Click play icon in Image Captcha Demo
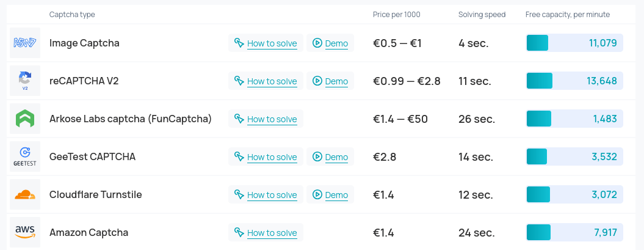The width and height of the screenshot is (644, 250). (317, 43)
